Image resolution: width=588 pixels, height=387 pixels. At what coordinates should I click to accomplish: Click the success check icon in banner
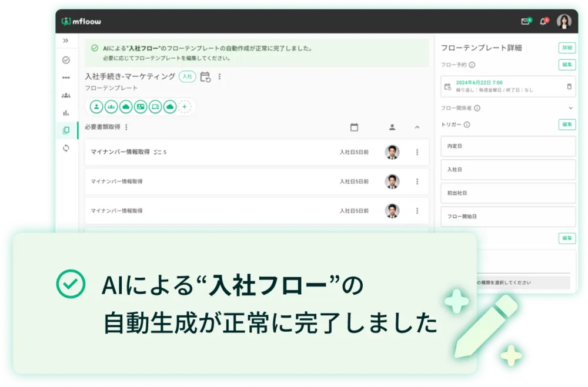tap(95, 48)
